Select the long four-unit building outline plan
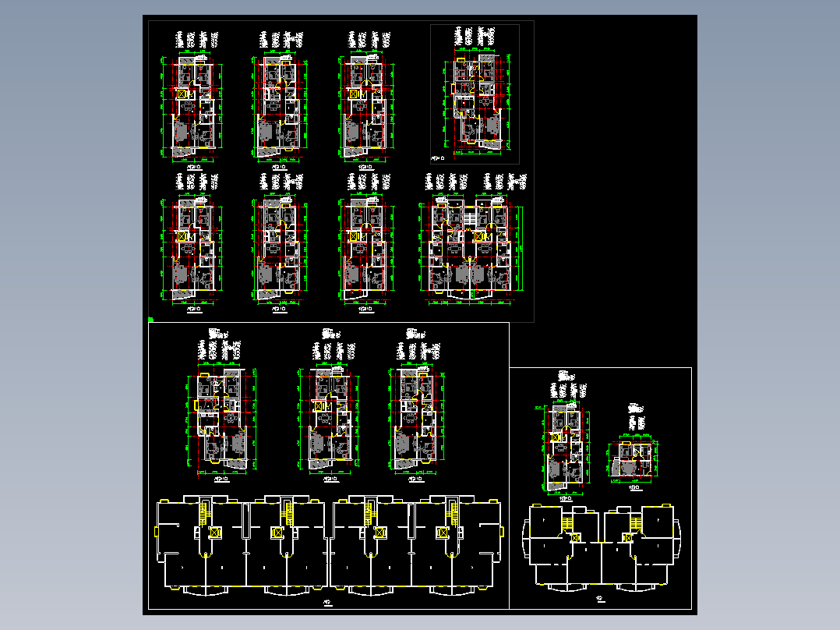Screen dimensions: 840x630 (329, 545)
